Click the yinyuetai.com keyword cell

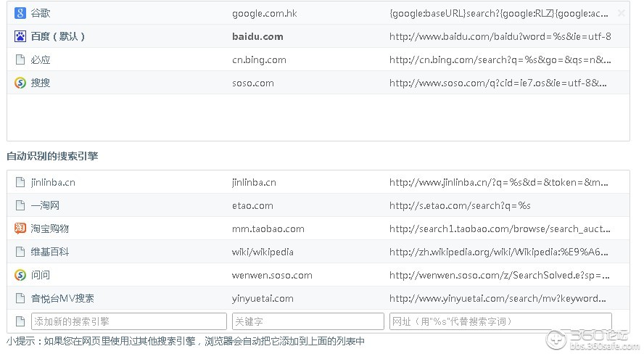point(263,298)
